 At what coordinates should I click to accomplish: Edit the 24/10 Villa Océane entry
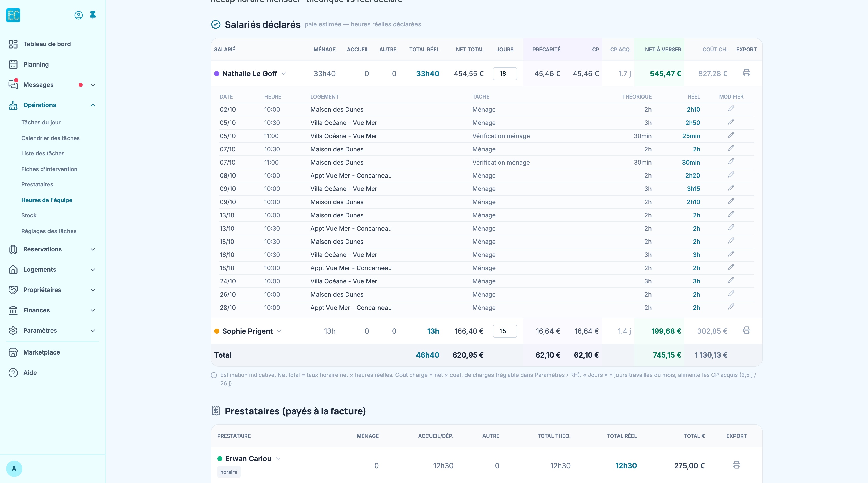pos(731,280)
